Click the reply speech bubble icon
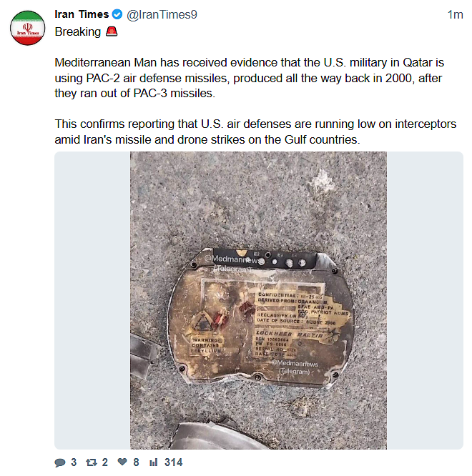Viewport: 472px width, 476px height. point(60,462)
